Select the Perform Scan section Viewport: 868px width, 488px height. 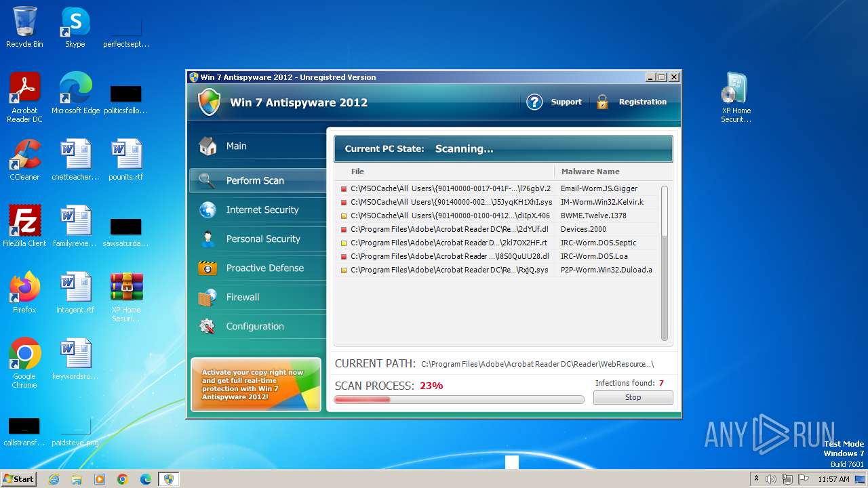(257, 180)
